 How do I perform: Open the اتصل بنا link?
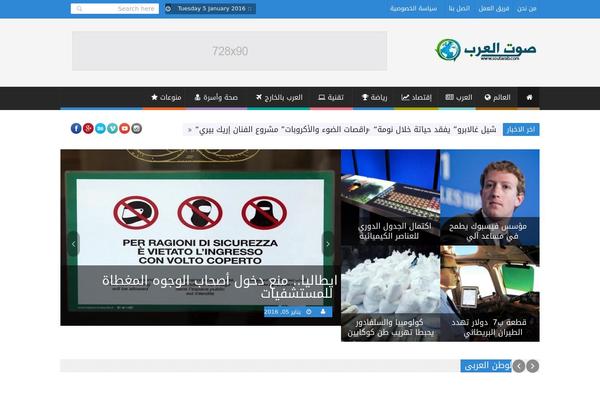click(x=459, y=8)
